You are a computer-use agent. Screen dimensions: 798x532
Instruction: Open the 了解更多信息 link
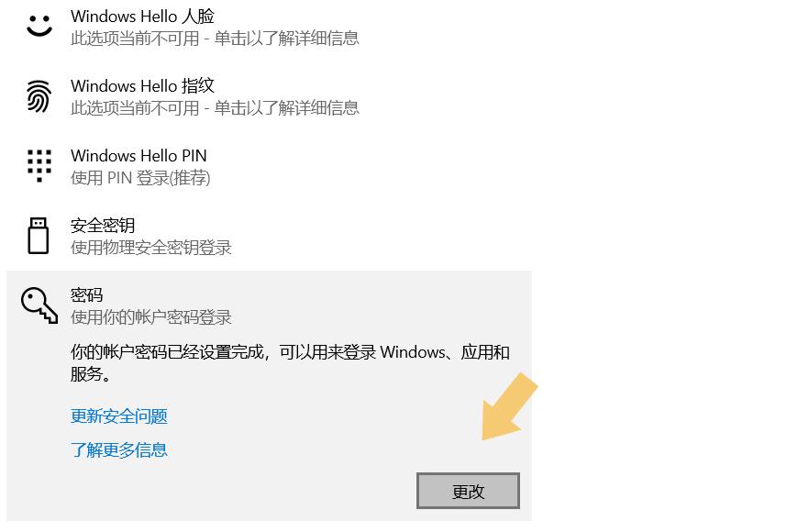(119, 449)
